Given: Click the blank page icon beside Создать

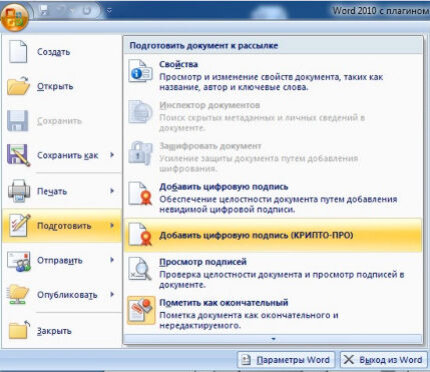Looking at the screenshot, I should [18, 52].
